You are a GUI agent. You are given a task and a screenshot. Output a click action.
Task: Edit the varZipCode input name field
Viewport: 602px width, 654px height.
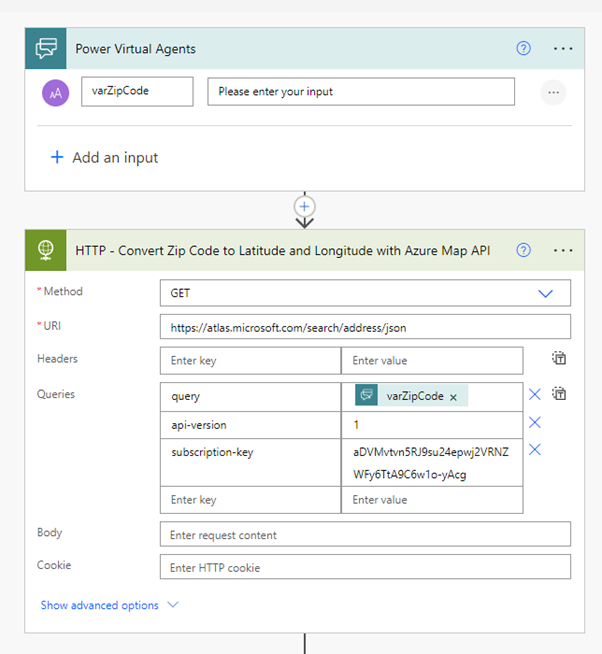pyautogui.click(x=137, y=91)
